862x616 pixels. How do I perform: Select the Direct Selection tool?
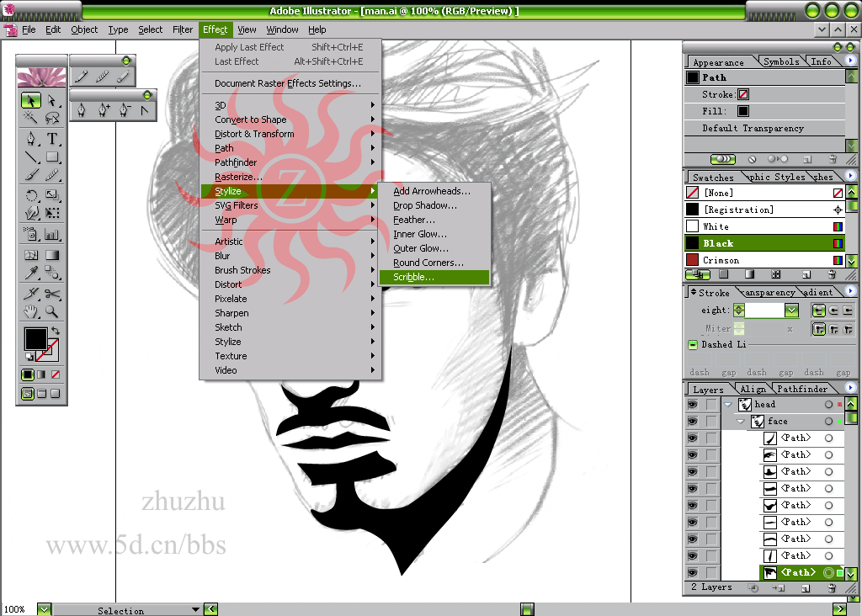52,100
